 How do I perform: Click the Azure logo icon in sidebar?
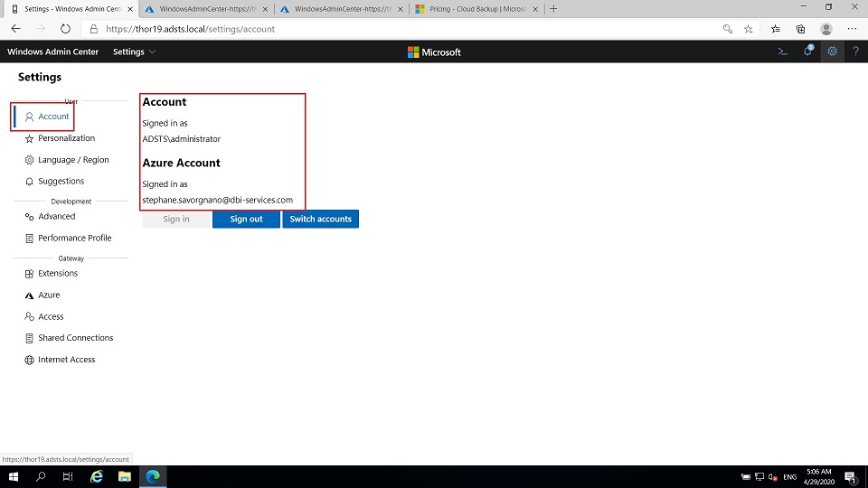click(x=29, y=296)
